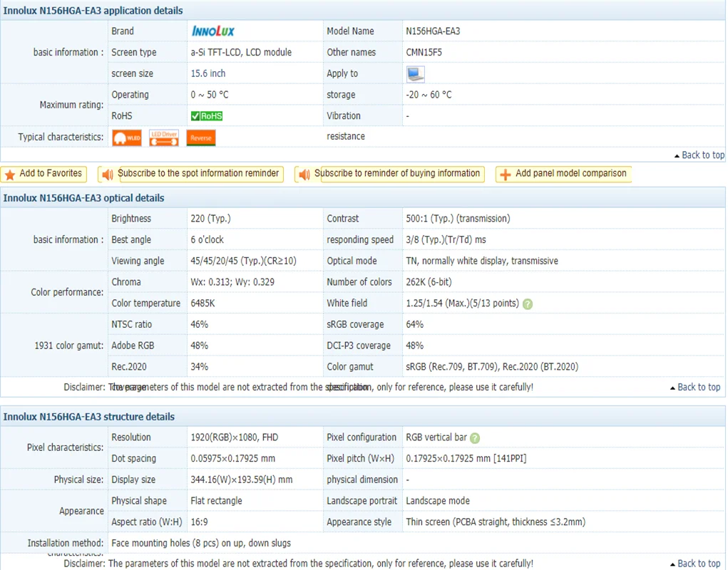Click screen size value 15.6 inch
Screen dimensions: 728x570
click(x=208, y=73)
